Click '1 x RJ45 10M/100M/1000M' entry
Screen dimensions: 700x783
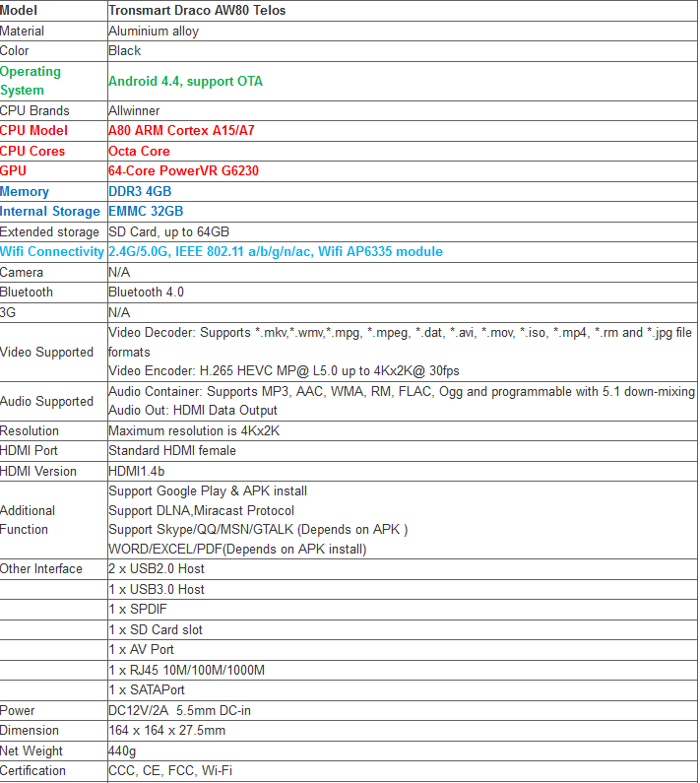click(186, 670)
